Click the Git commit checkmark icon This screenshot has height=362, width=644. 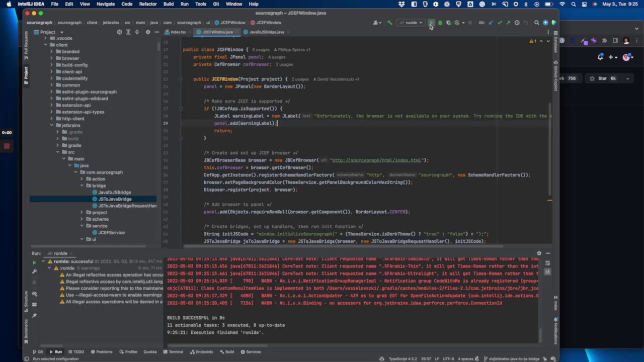(500, 23)
